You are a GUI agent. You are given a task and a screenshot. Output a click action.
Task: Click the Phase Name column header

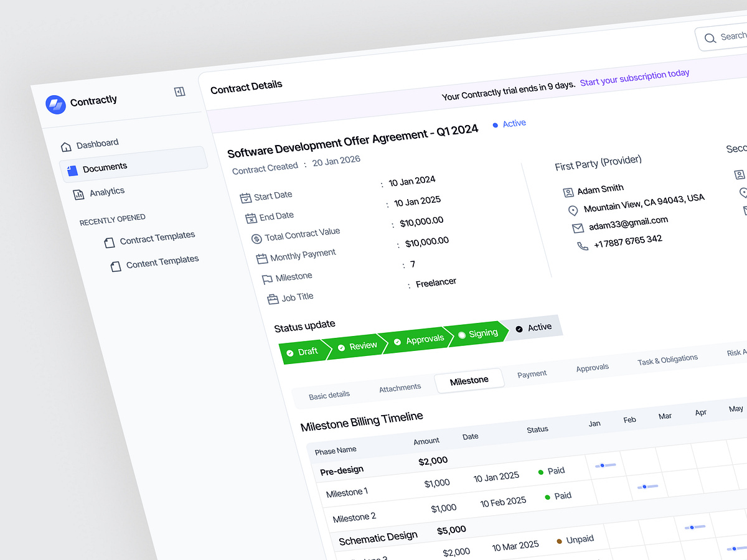coord(336,450)
